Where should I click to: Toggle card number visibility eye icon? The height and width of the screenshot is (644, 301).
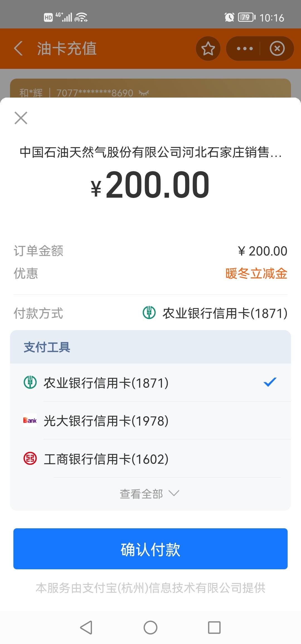tap(144, 93)
